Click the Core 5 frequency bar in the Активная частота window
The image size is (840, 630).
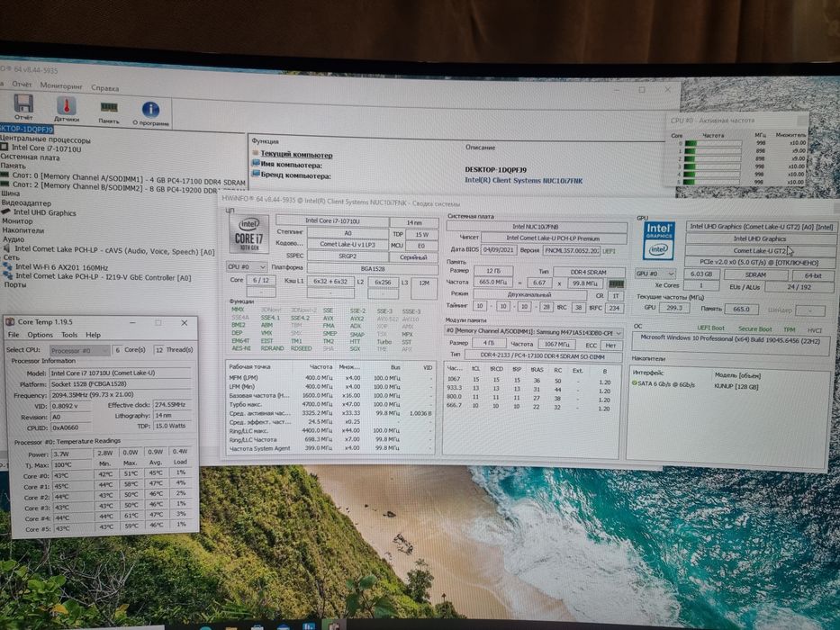[x=713, y=182]
